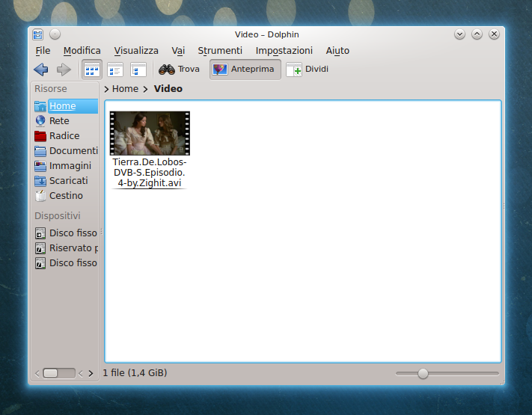This screenshot has width=532, height=415.
Task: Open the Modifica menu
Action: pos(82,51)
